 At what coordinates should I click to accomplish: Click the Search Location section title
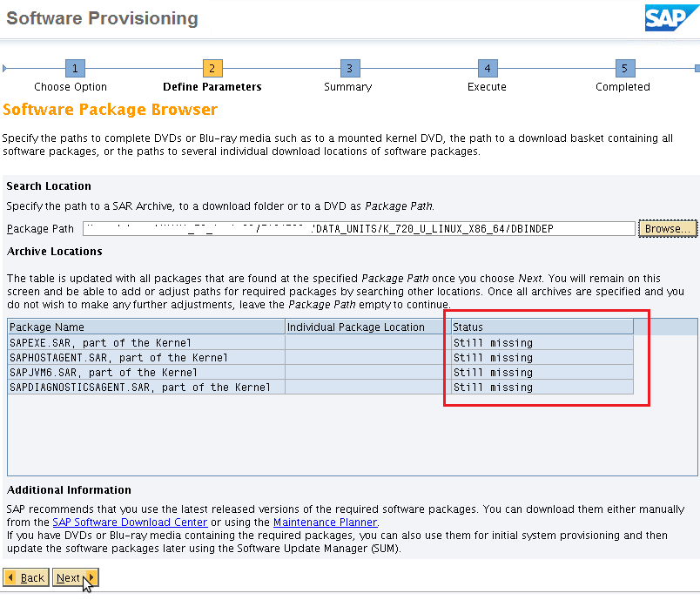click(49, 185)
